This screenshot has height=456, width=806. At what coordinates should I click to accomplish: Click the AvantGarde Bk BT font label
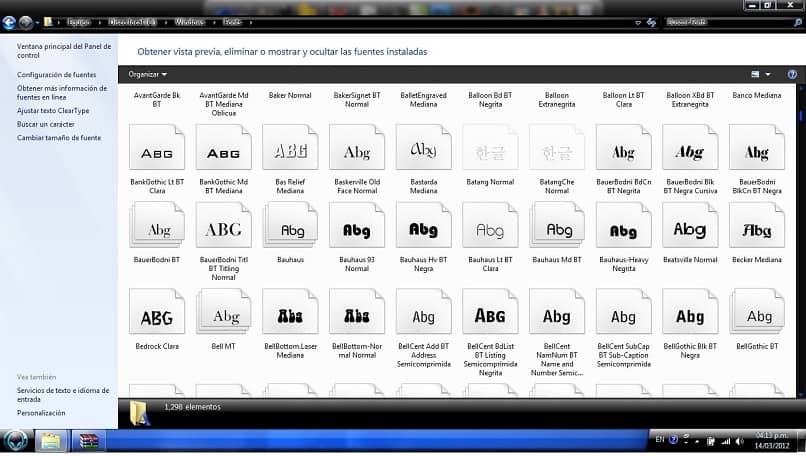pyautogui.click(x=157, y=99)
